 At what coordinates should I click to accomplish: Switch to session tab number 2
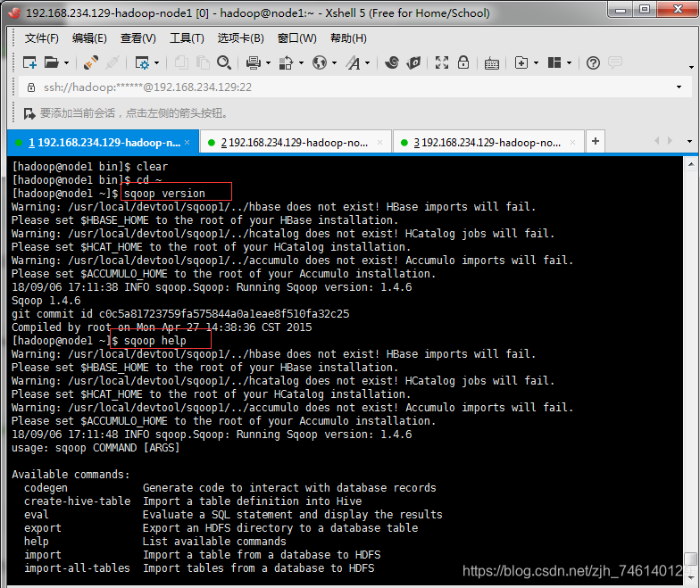[295, 143]
